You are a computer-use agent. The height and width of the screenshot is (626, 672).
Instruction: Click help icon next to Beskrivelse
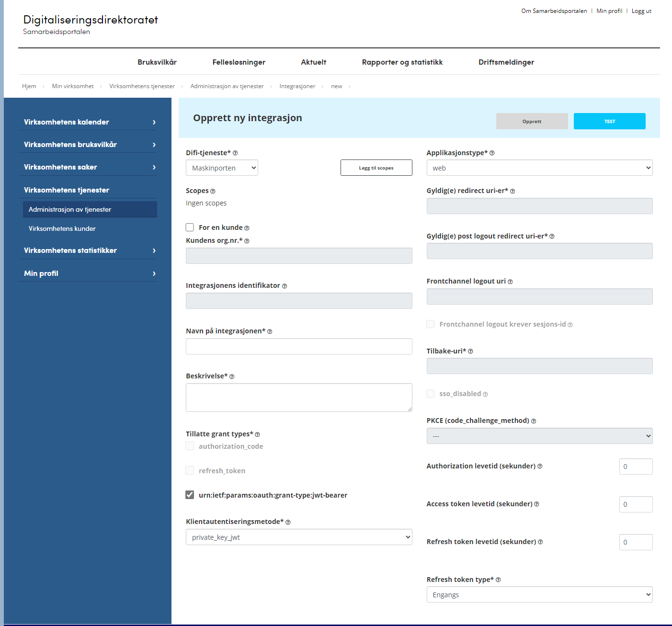tap(232, 376)
